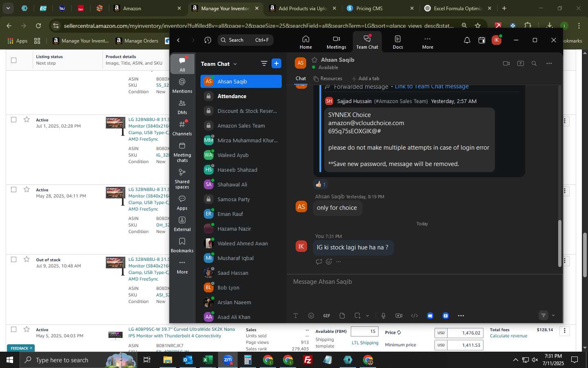588x368 pixels.
Task: Click the thumbs up reaction count
Action: click(321, 184)
